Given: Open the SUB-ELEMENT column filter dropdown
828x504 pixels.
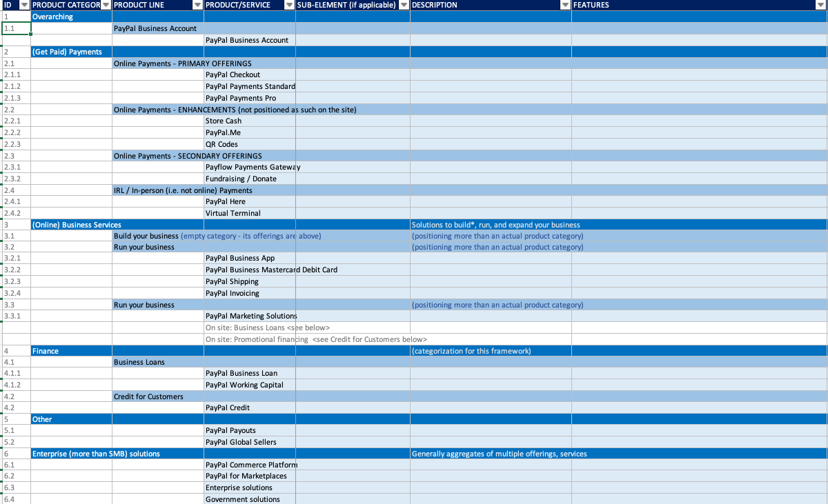Looking at the screenshot, I should point(404,5).
